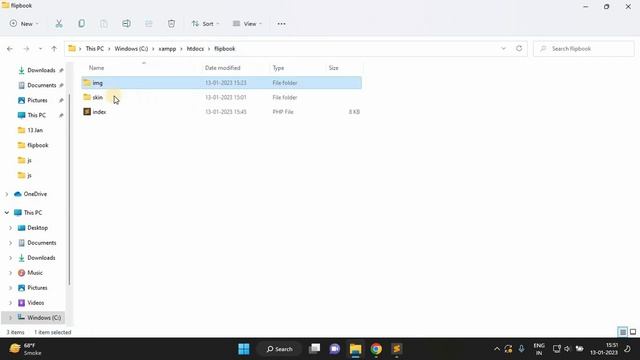The image size is (640, 360).
Task: Select Desktop under This PC
Action: pyautogui.click(x=37, y=228)
